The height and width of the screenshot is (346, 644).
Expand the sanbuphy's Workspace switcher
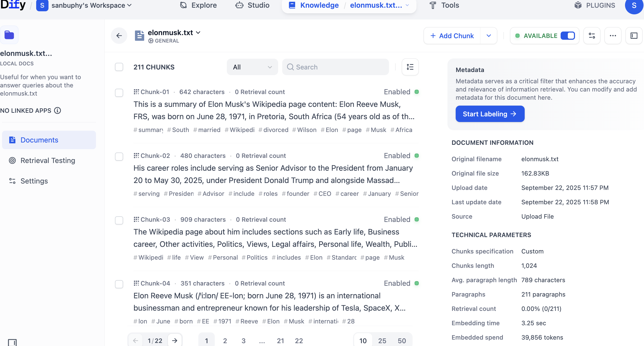91,5
